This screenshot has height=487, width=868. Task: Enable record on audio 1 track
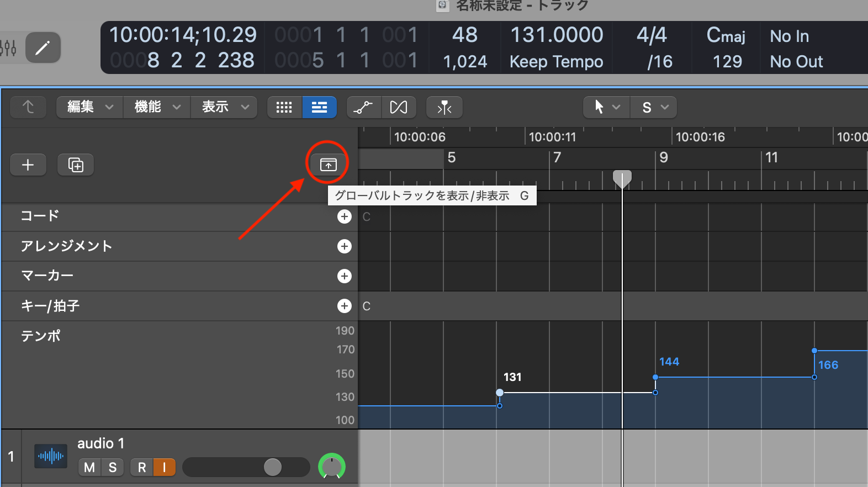coord(142,467)
